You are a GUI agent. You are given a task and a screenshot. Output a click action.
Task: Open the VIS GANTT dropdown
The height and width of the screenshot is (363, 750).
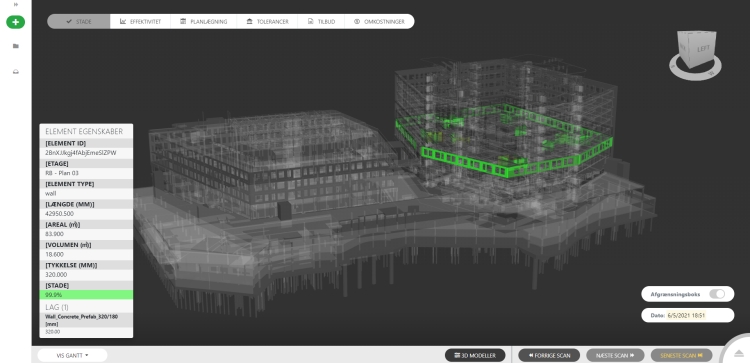(x=72, y=355)
